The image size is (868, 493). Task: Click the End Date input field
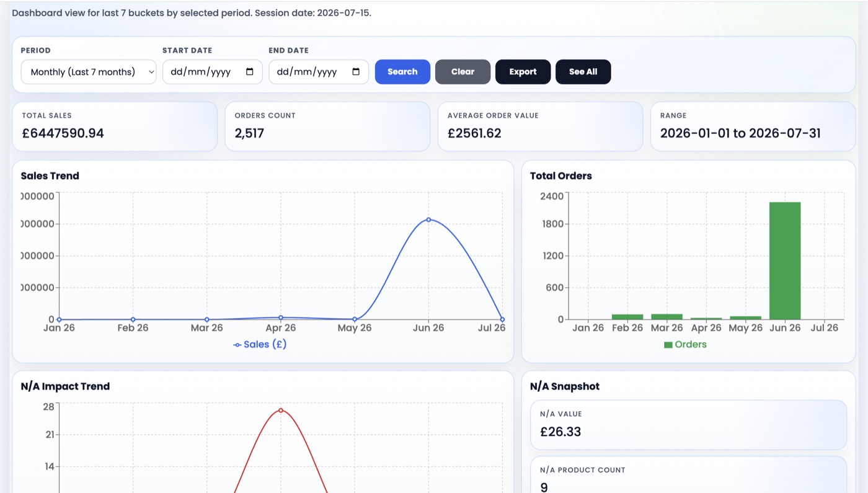coord(319,72)
